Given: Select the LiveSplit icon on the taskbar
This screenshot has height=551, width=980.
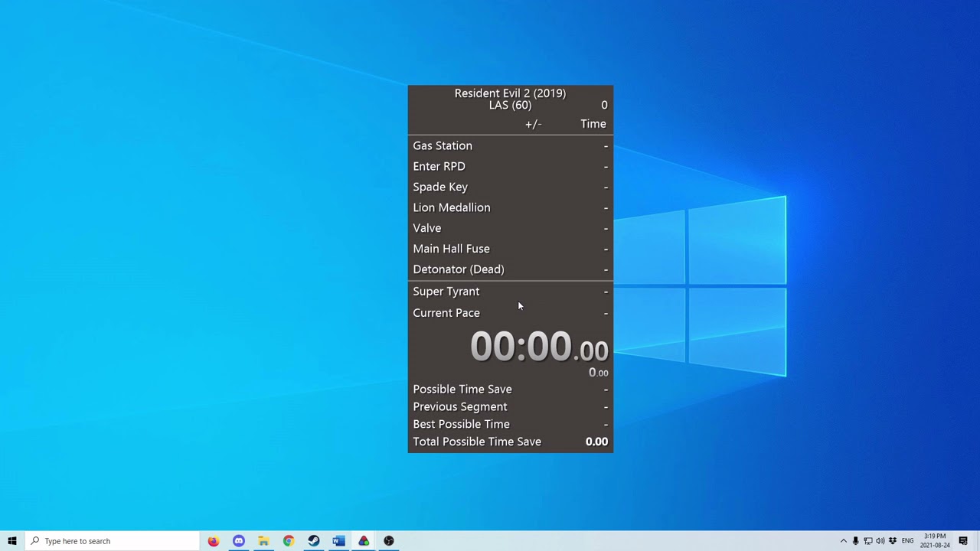Looking at the screenshot, I should pos(364,541).
